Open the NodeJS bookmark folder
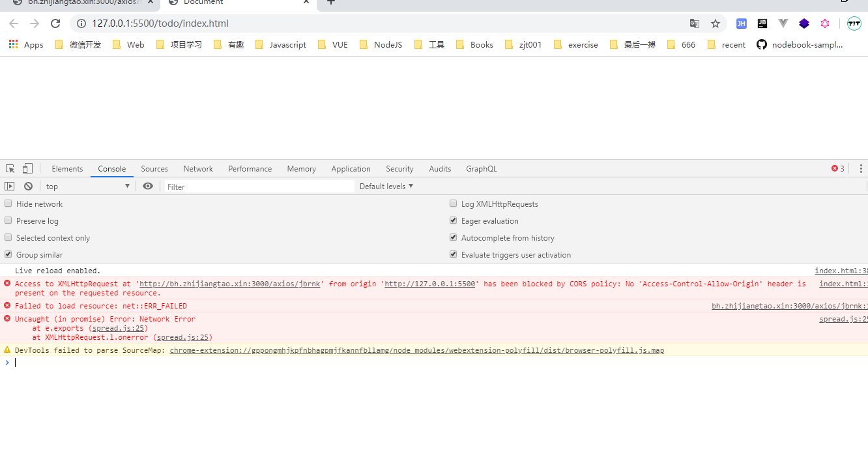Viewport: 868px width, 450px height. [x=381, y=44]
